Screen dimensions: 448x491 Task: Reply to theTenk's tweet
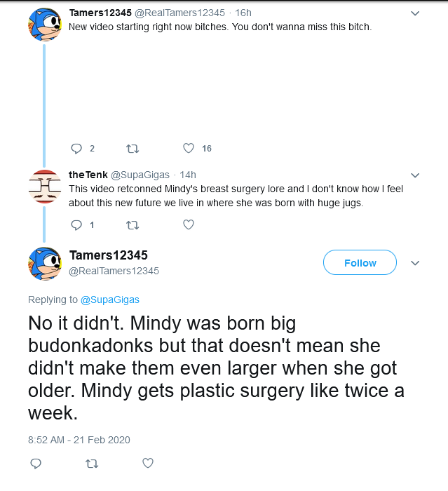tap(77, 225)
